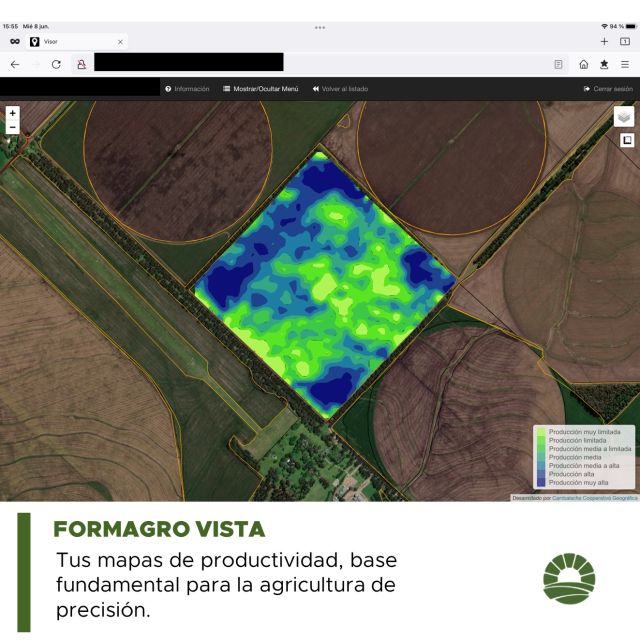Open a new browser tab
Viewport: 640px width, 640px height.
click(x=604, y=42)
